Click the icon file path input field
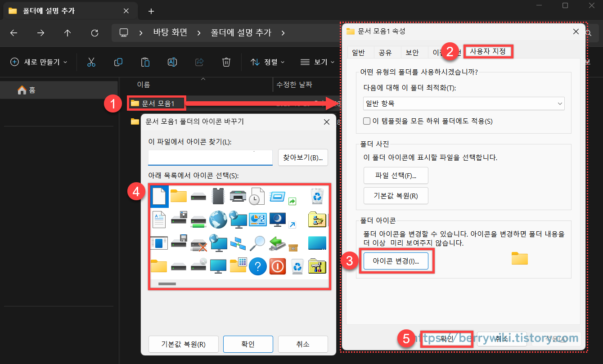 tap(210, 157)
